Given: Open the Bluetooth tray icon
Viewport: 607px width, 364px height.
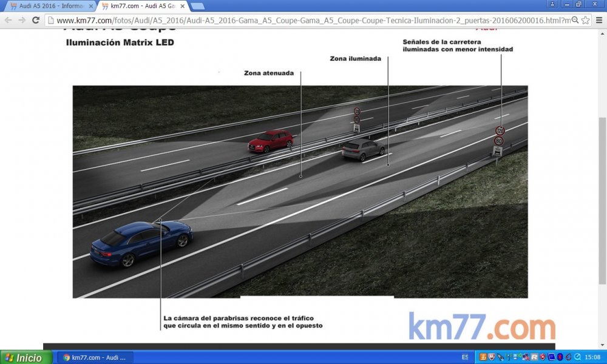Looking at the screenshot, I should [x=560, y=357].
